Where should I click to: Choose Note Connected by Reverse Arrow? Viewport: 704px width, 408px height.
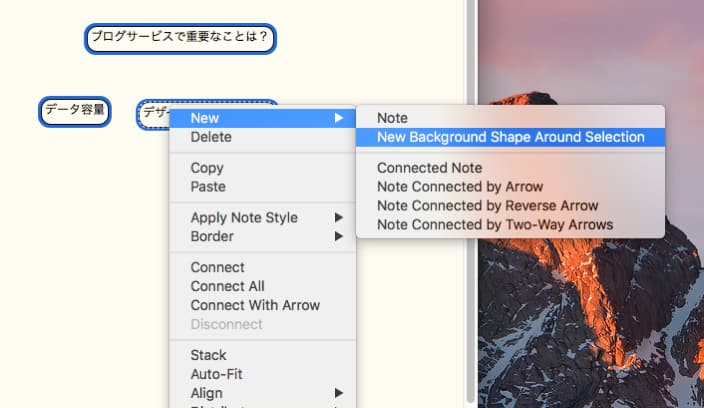[x=510, y=206]
